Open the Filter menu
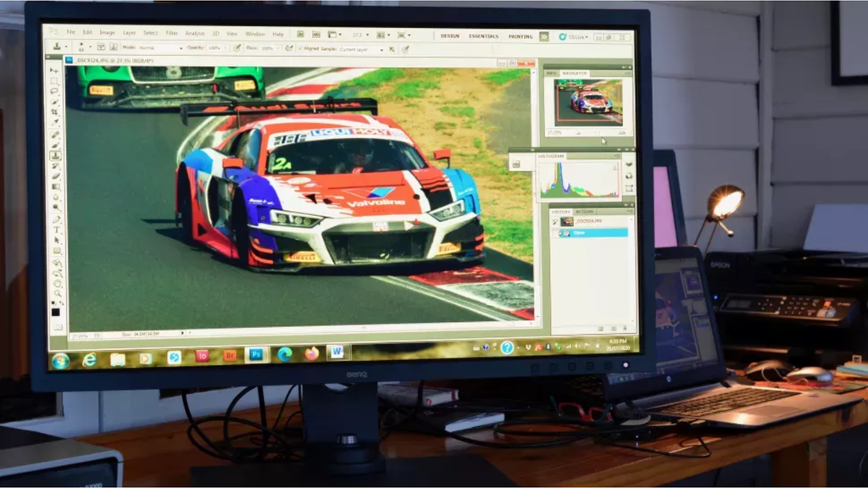Viewport: 868px width, 488px height. 173,34
